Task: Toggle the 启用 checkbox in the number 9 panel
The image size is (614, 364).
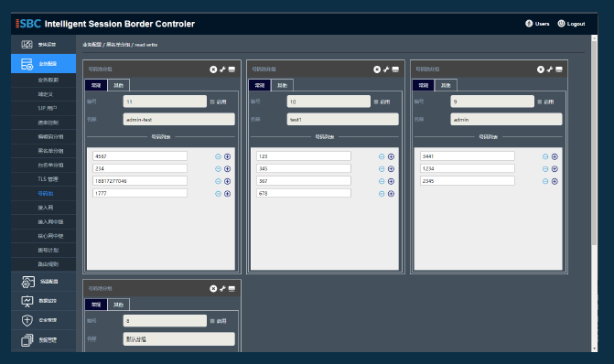Action: pyautogui.click(x=540, y=102)
